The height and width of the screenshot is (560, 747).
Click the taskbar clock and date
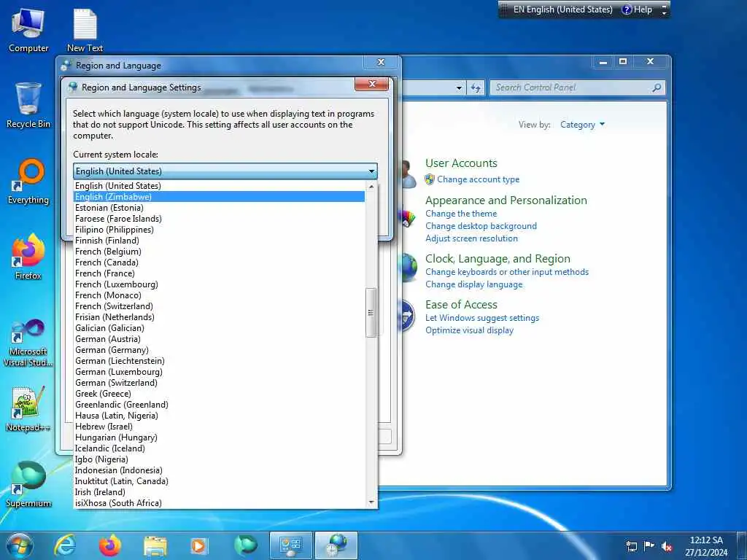pos(706,546)
